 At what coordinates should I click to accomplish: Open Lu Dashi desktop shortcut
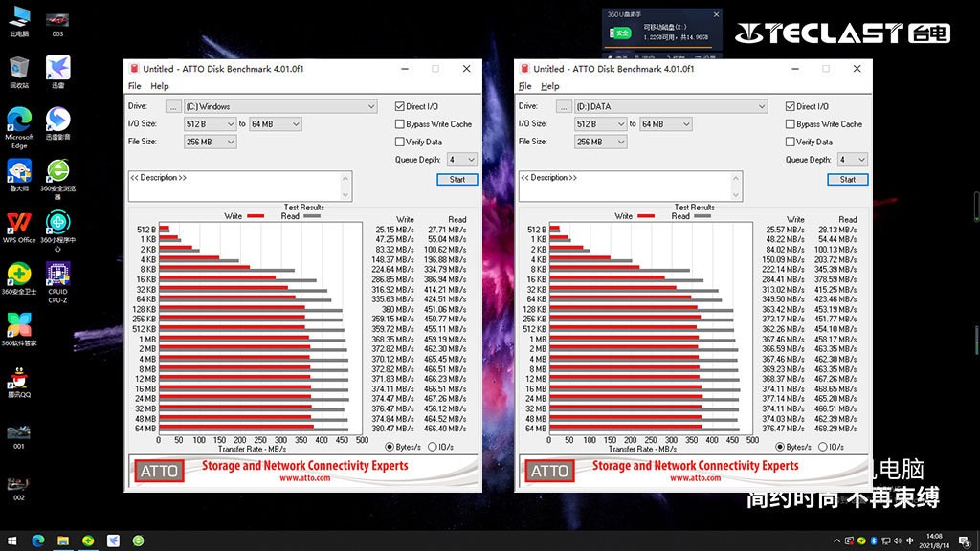(x=19, y=176)
